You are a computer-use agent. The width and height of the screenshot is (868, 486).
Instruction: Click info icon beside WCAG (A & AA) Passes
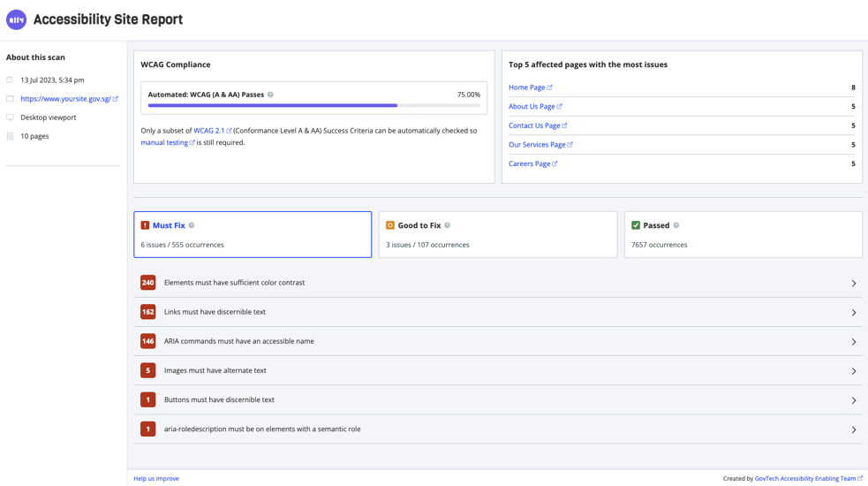point(271,95)
